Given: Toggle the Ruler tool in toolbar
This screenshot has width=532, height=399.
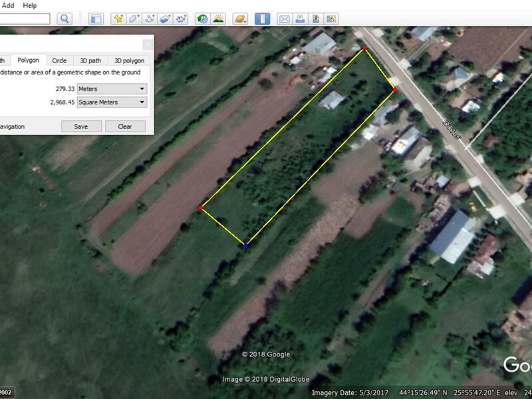Looking at the screenshot, I should 262,19.
